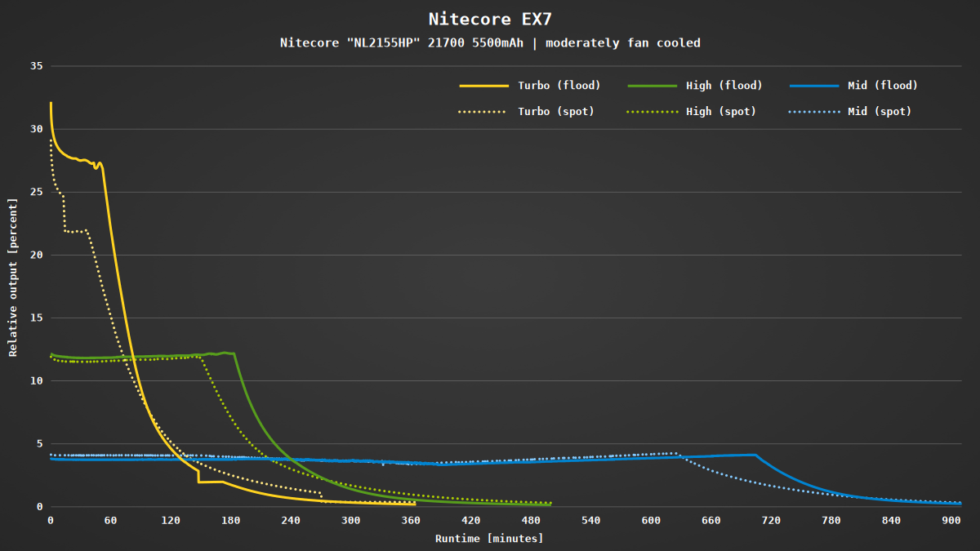This screenshot has height=551, width=980.
Task: Click the 35 tick on the output axis
Action: tap(36, 66)
